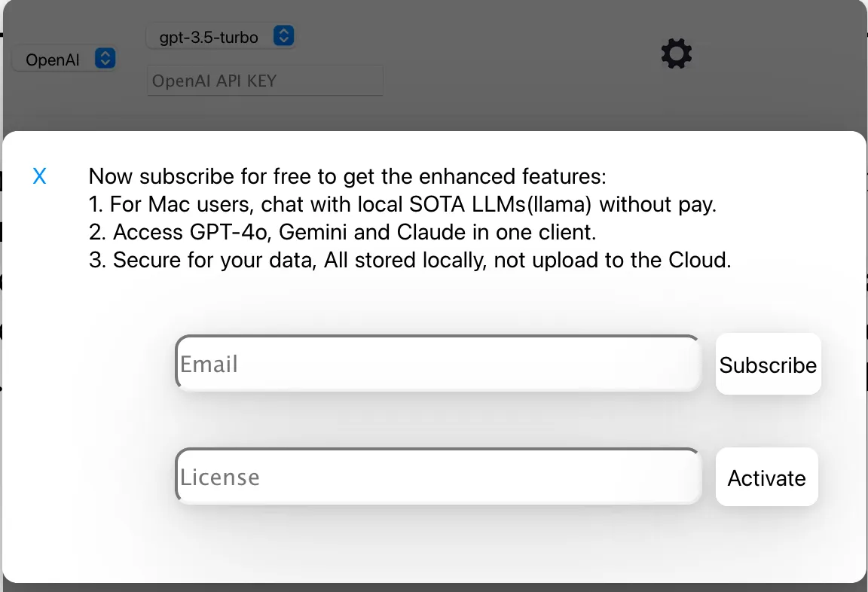868x592 pixels.
Task: Click the blue arrows beside gpt-3.5-turbo
Action: [x=283, y=35]
